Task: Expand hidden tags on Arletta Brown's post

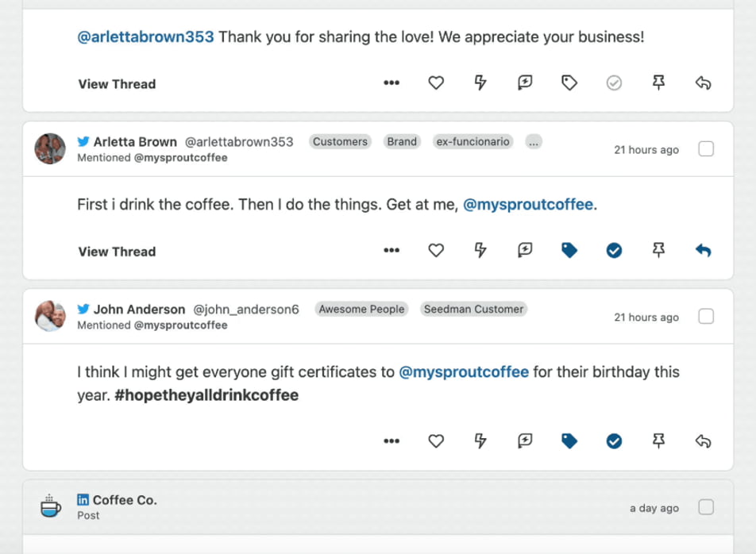Action: (533, 141)
